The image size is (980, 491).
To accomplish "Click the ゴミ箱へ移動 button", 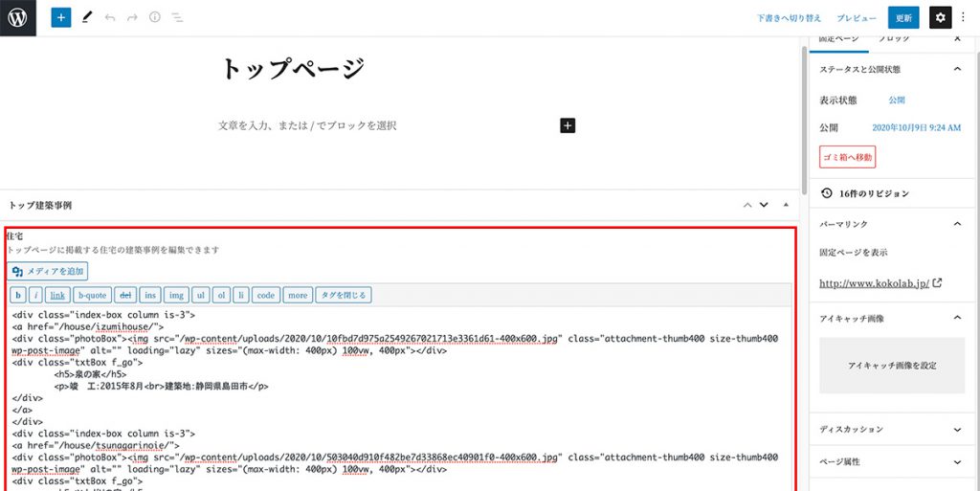I will click(847, 157).
